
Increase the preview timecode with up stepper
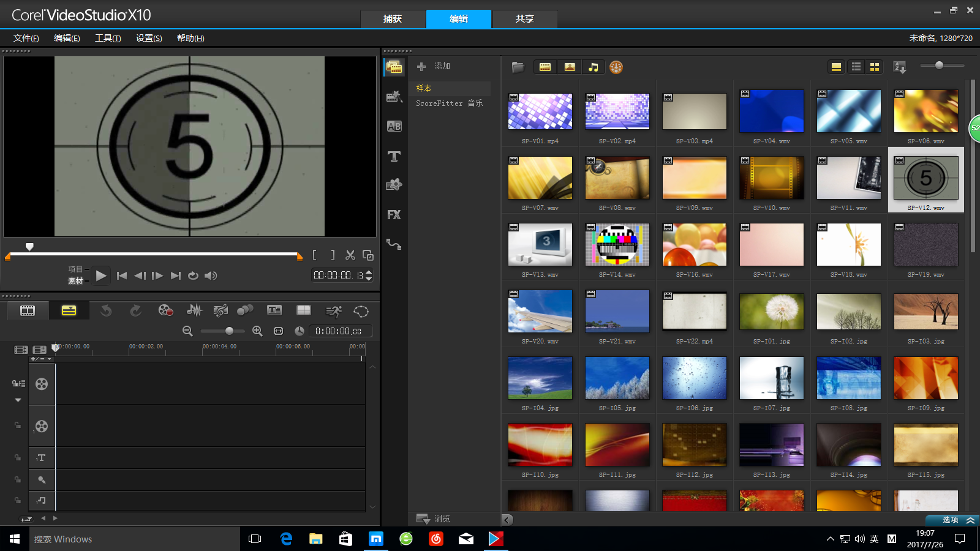pos(369,272)
